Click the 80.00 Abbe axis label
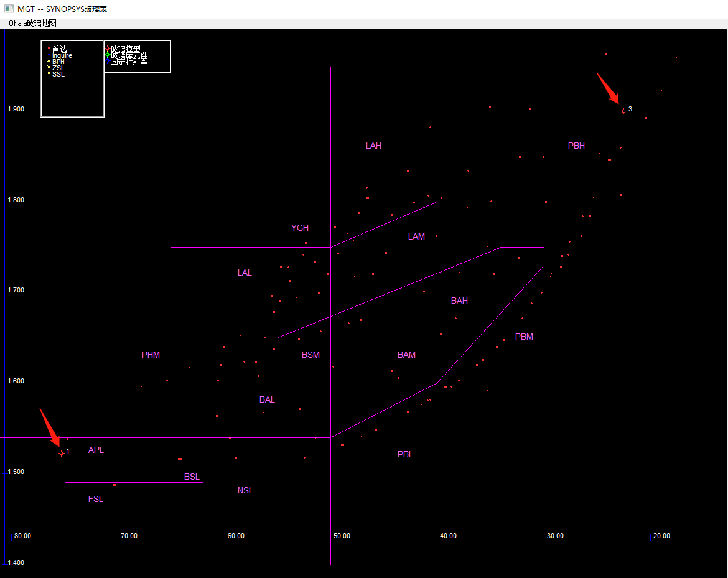The height and width of the screenshot is (578, 728). pyautogui.click(x=23, y=536)
